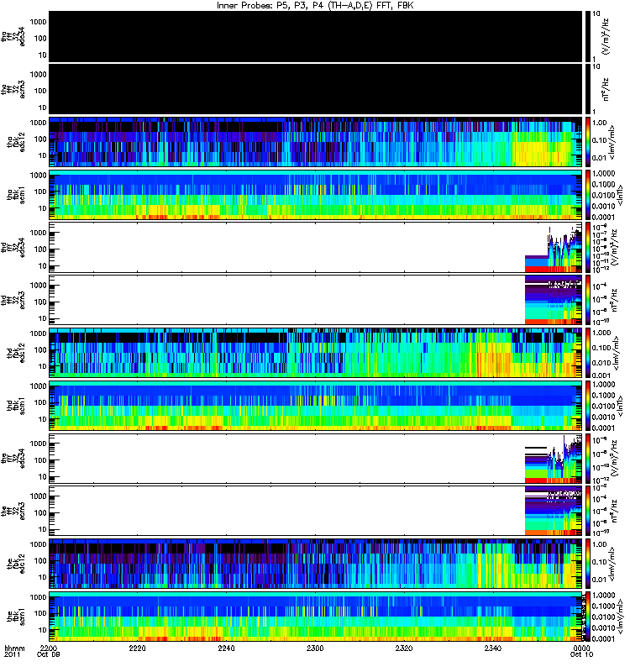This screenshot has width=630, height=672.
Task: Click the thd fbk scm1 spectrogram panel
Action: click(x=316, y=406)
